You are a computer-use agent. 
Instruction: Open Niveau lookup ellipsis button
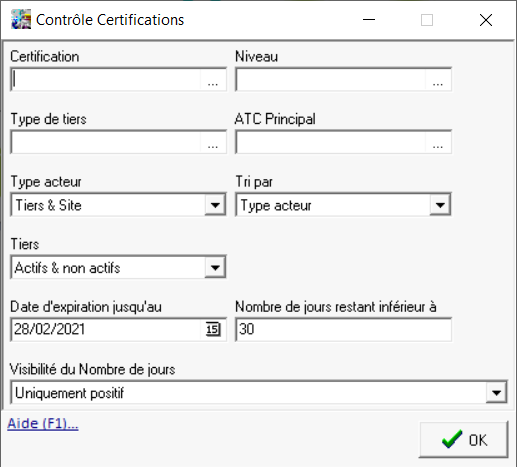438,80
